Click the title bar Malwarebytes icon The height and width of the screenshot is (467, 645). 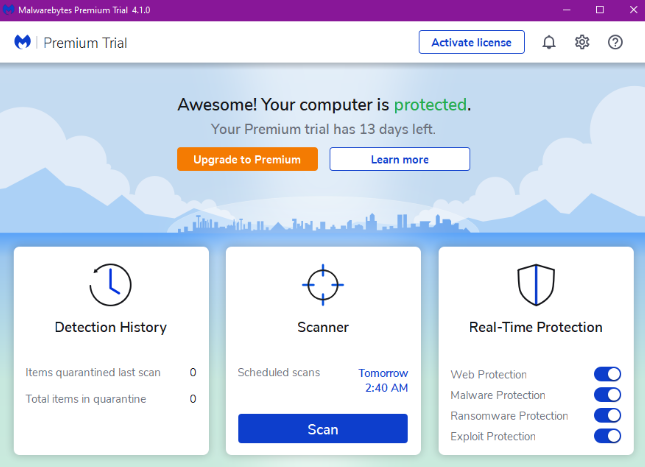click(8, 10)
